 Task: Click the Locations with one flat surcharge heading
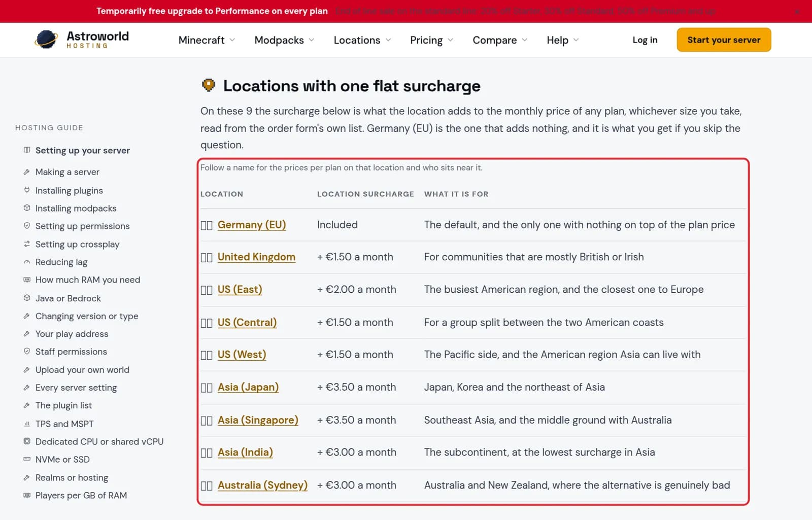(352, 86)
